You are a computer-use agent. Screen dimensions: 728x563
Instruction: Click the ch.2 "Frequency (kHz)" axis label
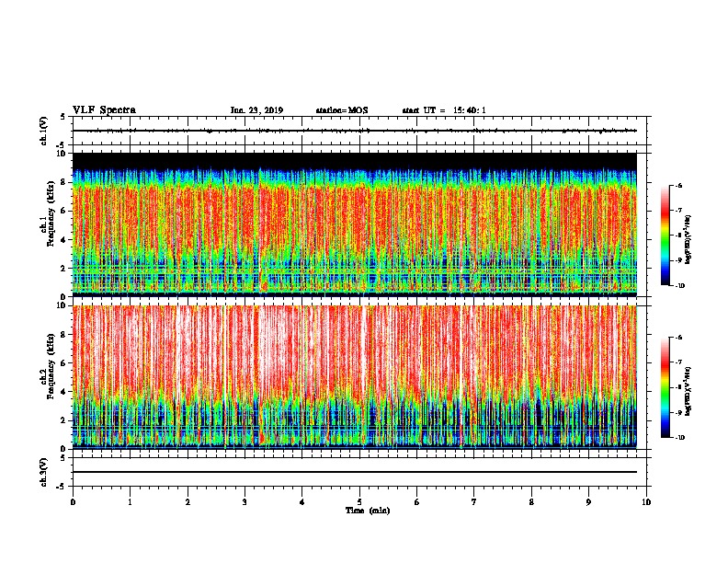tap(51, 366)
